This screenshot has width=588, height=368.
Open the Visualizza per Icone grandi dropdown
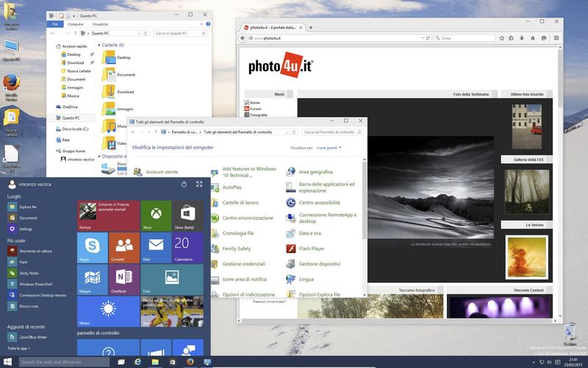[329, 148]
